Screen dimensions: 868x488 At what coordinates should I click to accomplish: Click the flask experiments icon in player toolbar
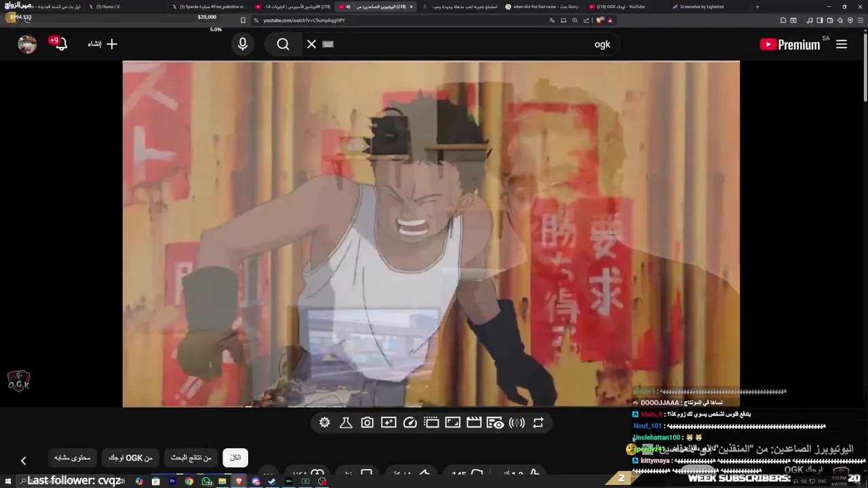click(346, 423)
